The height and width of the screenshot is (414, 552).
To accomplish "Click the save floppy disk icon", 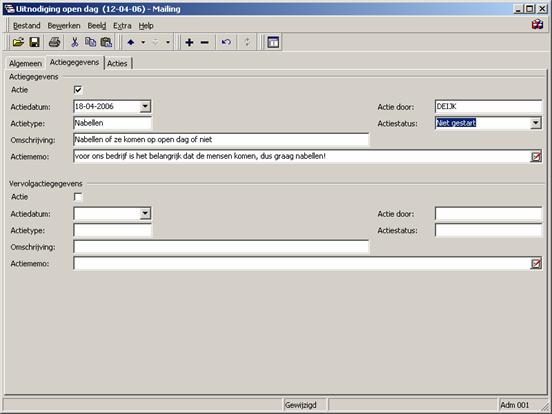I will [x=34, y=43].
